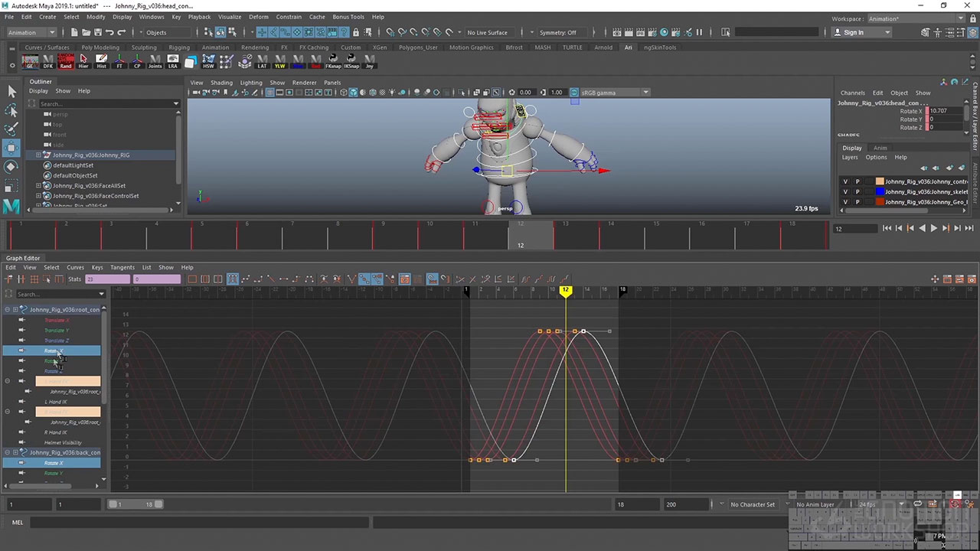Click the auto keyframe toggle icon
Image resolution: width=980 pixels, height=551 pixels.
[x=955, y=504]
